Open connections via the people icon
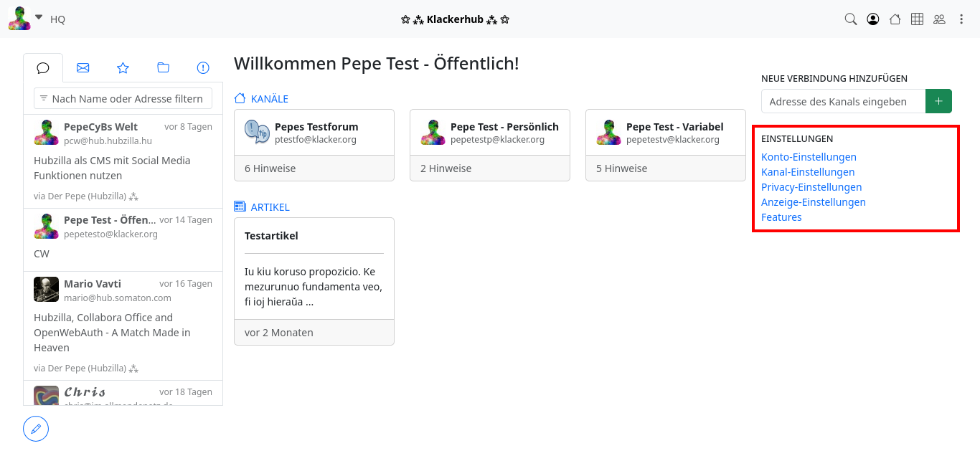980x461 pixels. [x=939, y=19]
